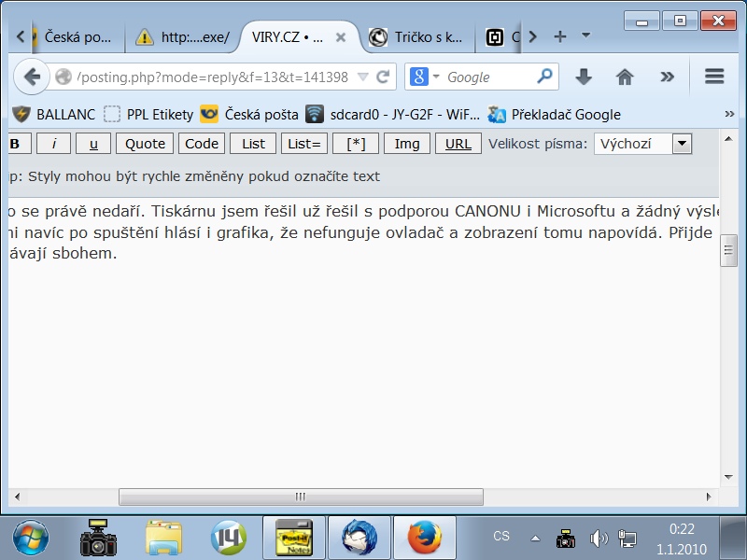747x560 pixels.
Task: Open the Firefox hamburger menu
Action: [714, 77]
